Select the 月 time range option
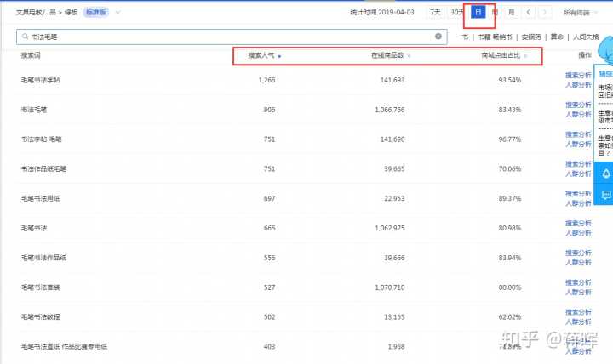The height and width of the screenshot is (364, 613). point(511,13)
